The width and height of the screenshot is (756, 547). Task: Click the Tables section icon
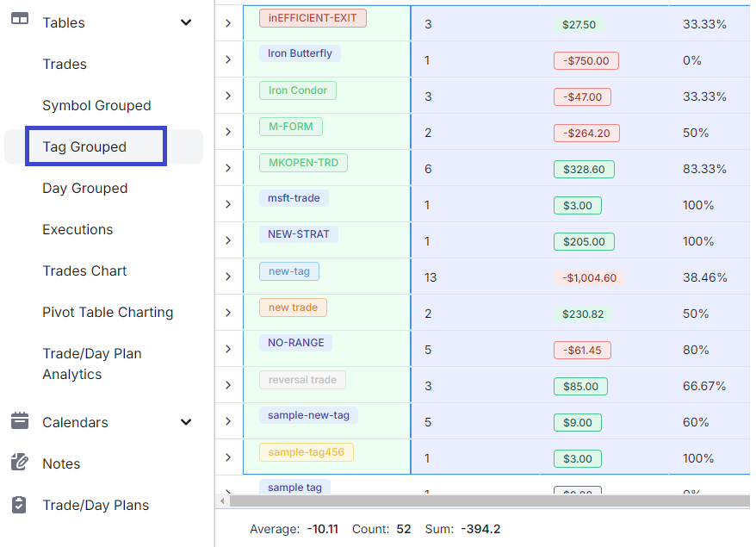[x=20, y=21]
